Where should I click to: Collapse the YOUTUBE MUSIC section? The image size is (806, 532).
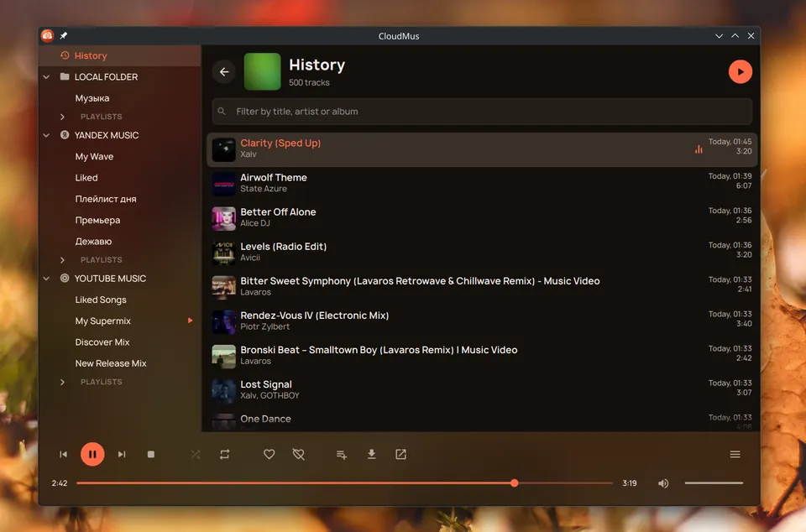pyautogui.click(x=46, y=279)
